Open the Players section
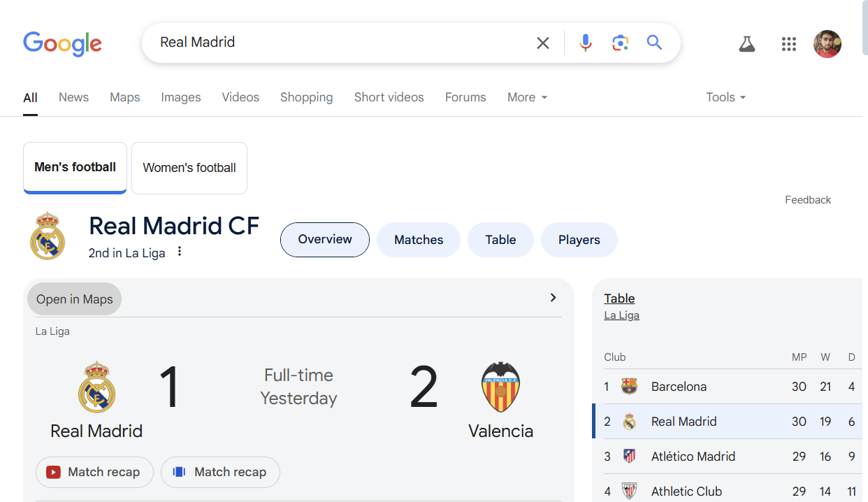The height and width of the screenshot is (502, 868). (579, 240)
